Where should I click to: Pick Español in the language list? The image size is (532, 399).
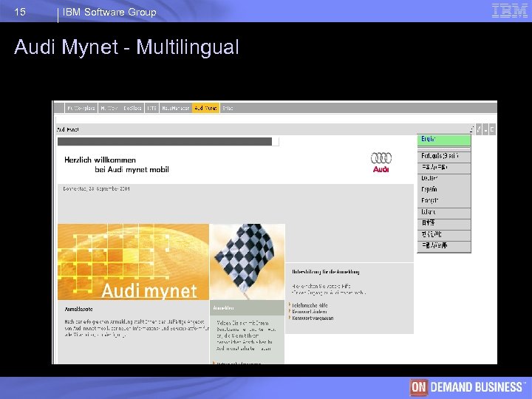tap(444, 190)
